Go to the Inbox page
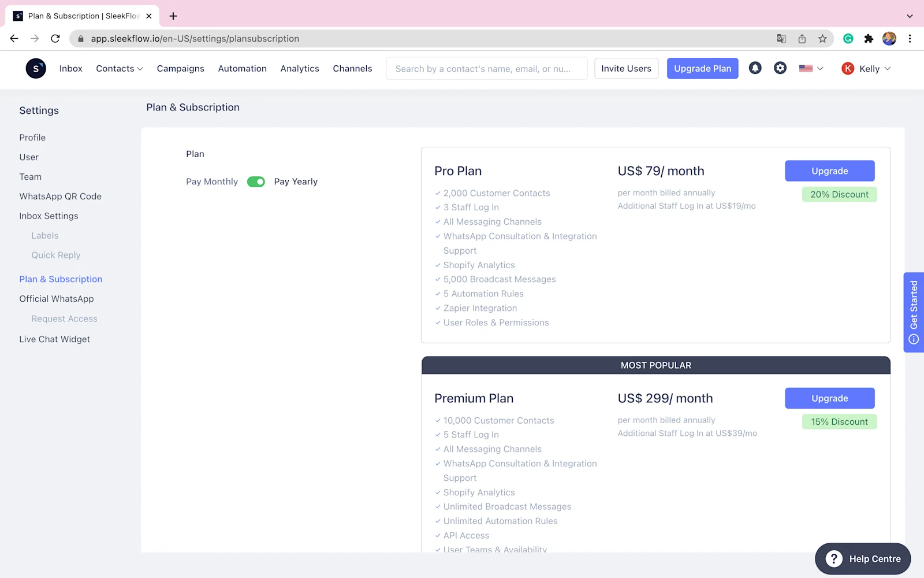Screen dimensions: 924x578 (71, 69)
